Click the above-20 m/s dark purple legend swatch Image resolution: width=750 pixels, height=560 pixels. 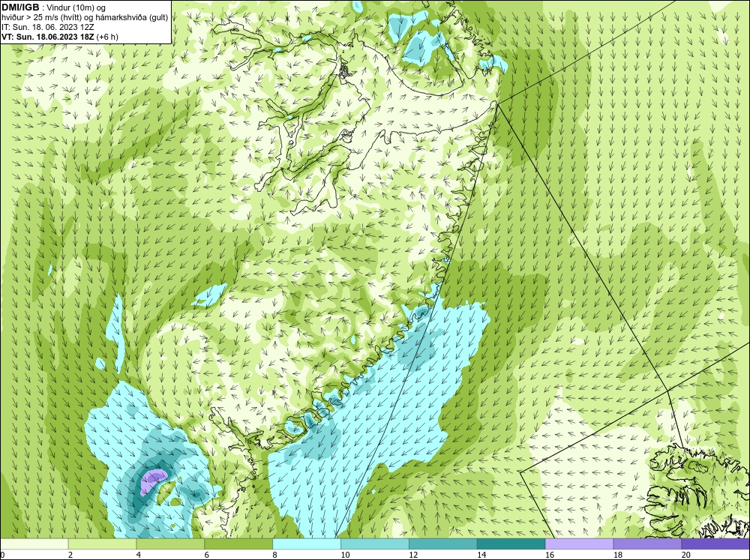click(715, 544)
